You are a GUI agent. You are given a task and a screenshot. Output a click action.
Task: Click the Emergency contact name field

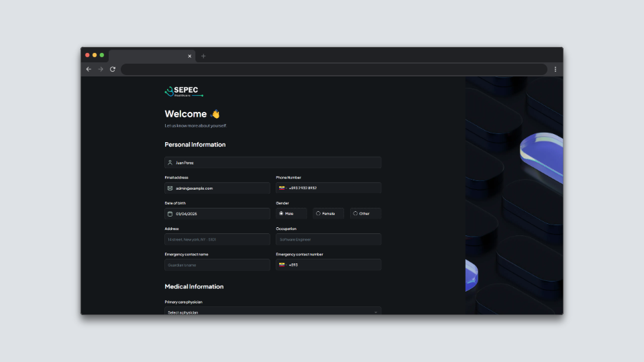[217, 265]
